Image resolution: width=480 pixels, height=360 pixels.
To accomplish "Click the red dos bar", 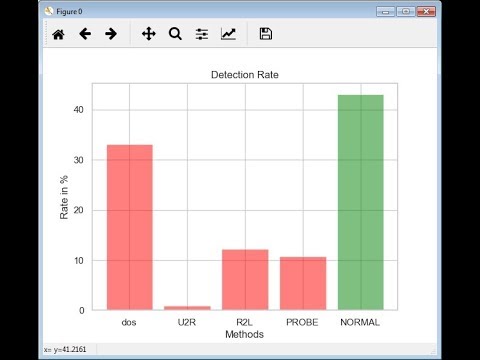I will pyautogui.click(x=130, y=227).
